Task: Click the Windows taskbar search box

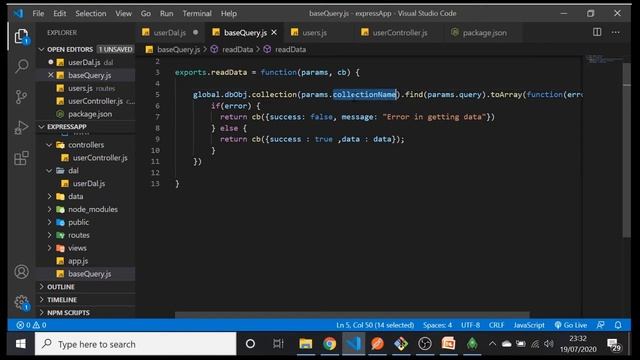Action: click(x=136, y=344)
